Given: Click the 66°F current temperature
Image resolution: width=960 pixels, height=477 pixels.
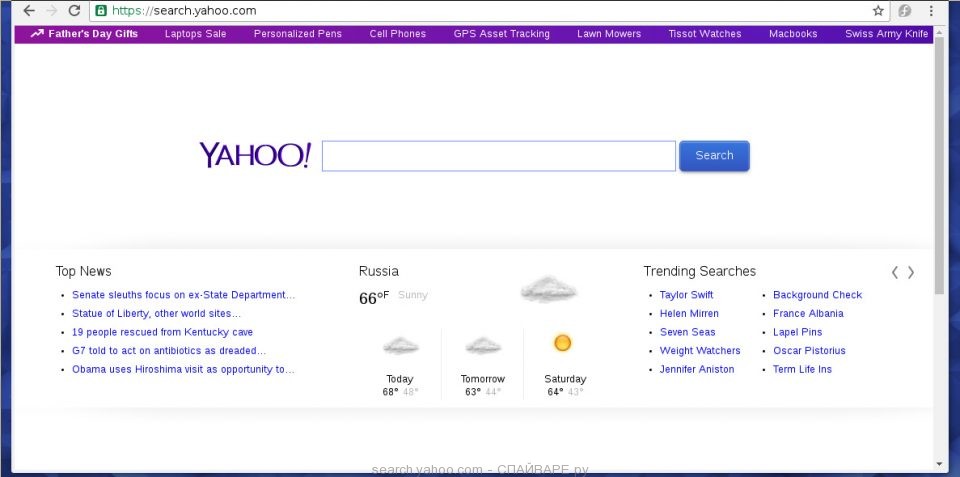Looking at the screenshot, I should 374,298.
